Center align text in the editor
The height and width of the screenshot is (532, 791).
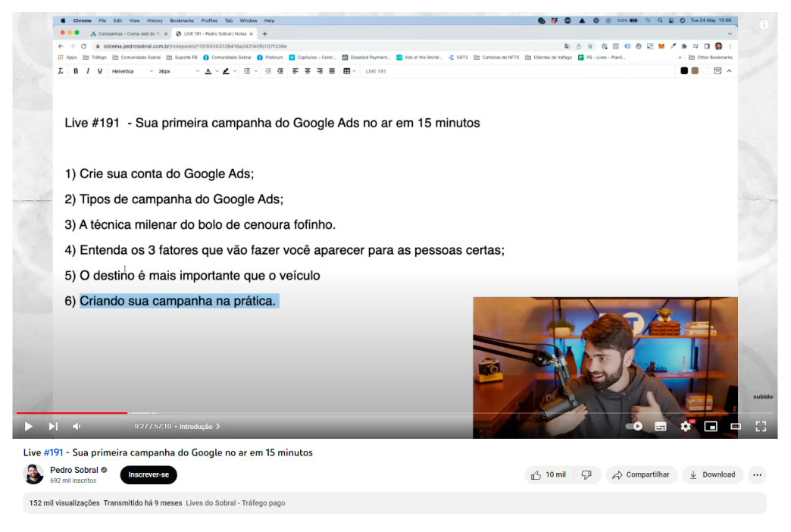click(308, 71)
